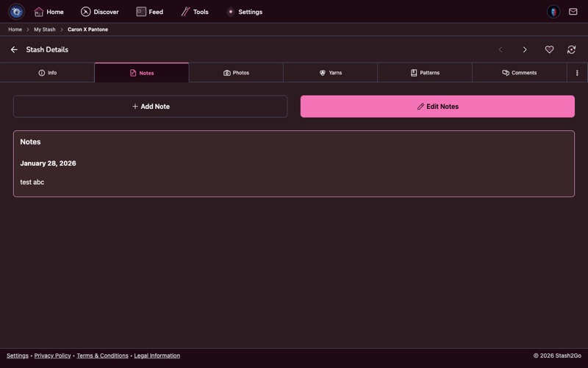Open the mail inbox icon
Image resolution: width=588 pixels, height=368 pixels.
click(573, 12)
